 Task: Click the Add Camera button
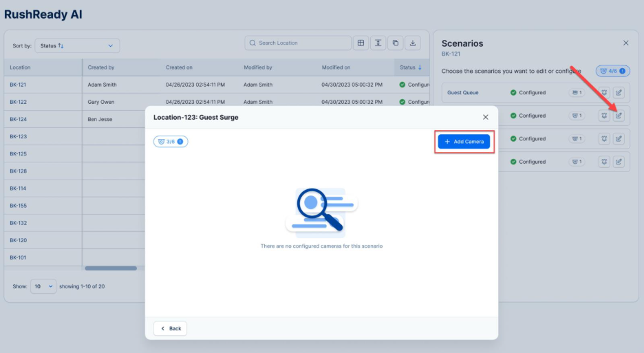pyautogui.click(x=464, y=141)
